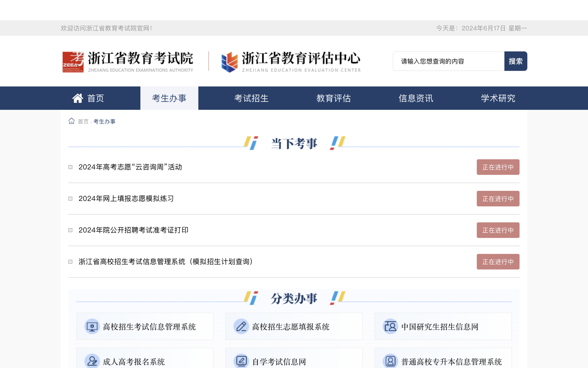Click the date text 2024年6月17日 星期一
The height and width of the screenshot is (368, 588).
tap(494, 28)
